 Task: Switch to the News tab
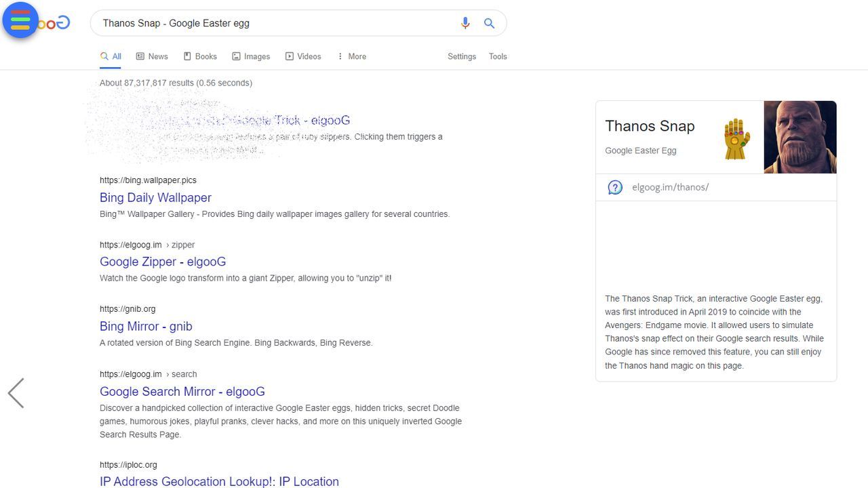tap(152, 56)
